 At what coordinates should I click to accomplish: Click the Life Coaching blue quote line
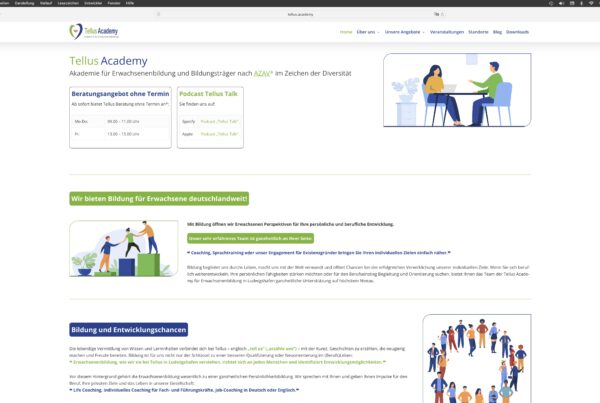tap(184, 390)
